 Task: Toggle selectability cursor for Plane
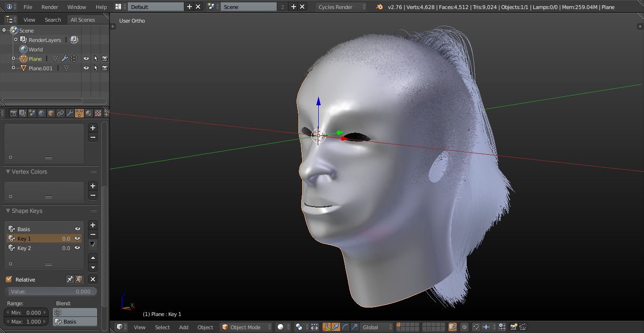tap(96, 59)
